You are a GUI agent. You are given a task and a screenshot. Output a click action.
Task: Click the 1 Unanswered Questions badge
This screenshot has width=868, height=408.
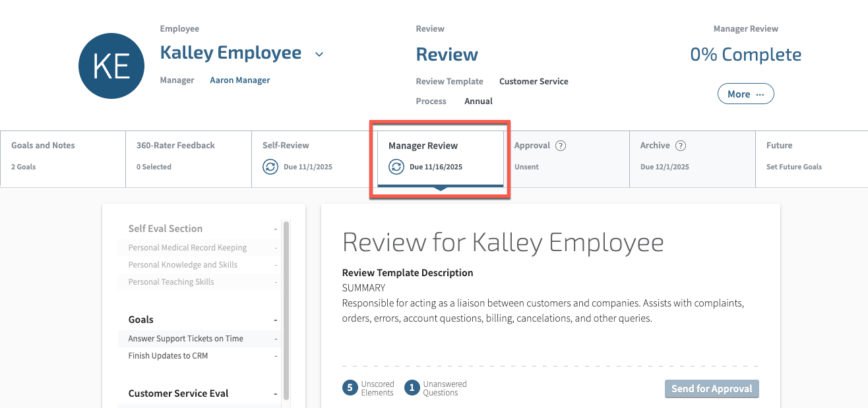click(412, 388)
